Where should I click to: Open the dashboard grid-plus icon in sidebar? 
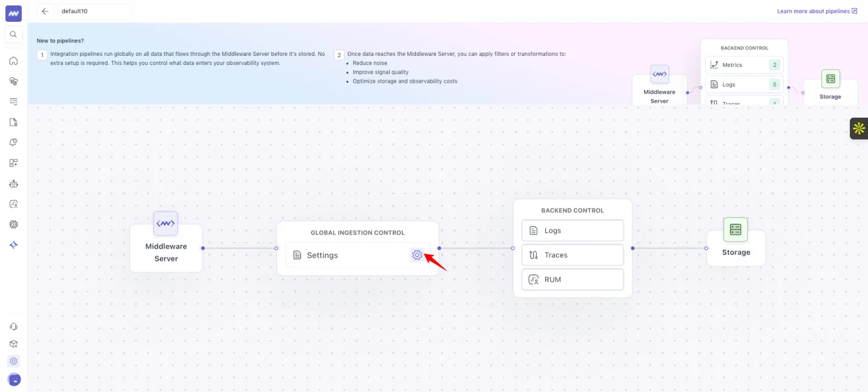coord(13,163)
